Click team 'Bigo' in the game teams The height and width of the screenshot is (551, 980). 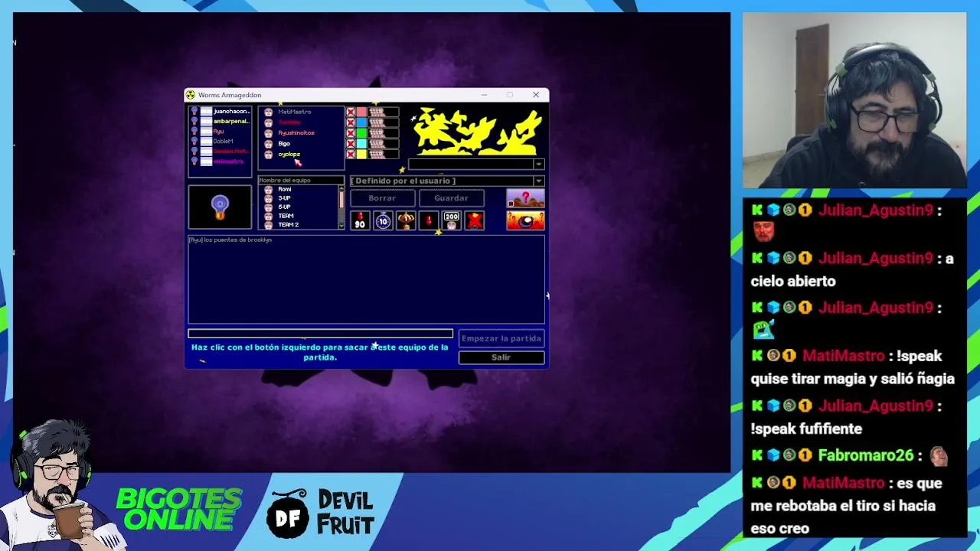(x=284, y=144)
